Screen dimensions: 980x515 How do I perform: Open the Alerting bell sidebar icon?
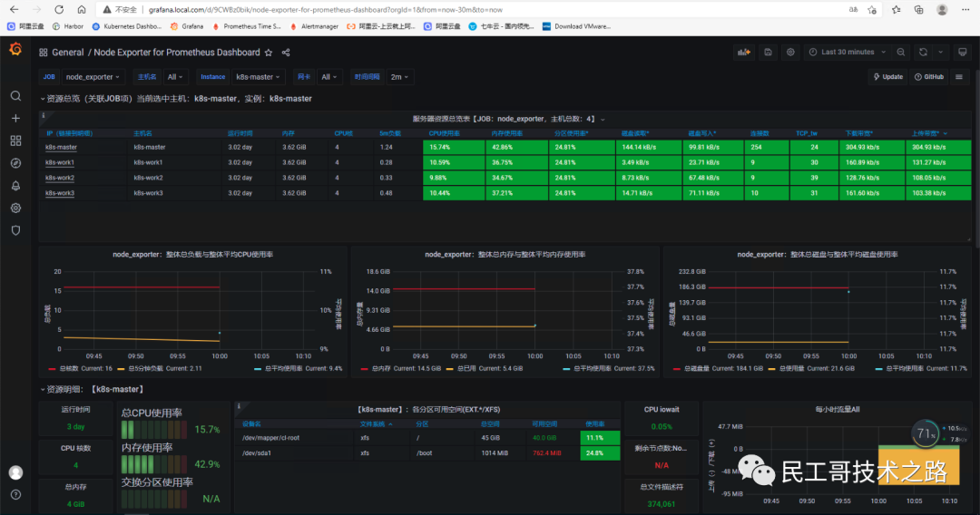15,185
